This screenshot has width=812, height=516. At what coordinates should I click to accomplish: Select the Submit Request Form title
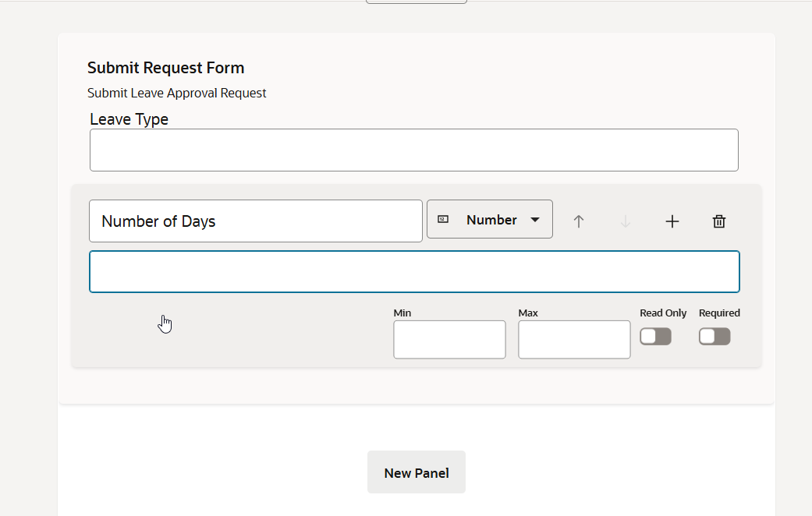165,68
